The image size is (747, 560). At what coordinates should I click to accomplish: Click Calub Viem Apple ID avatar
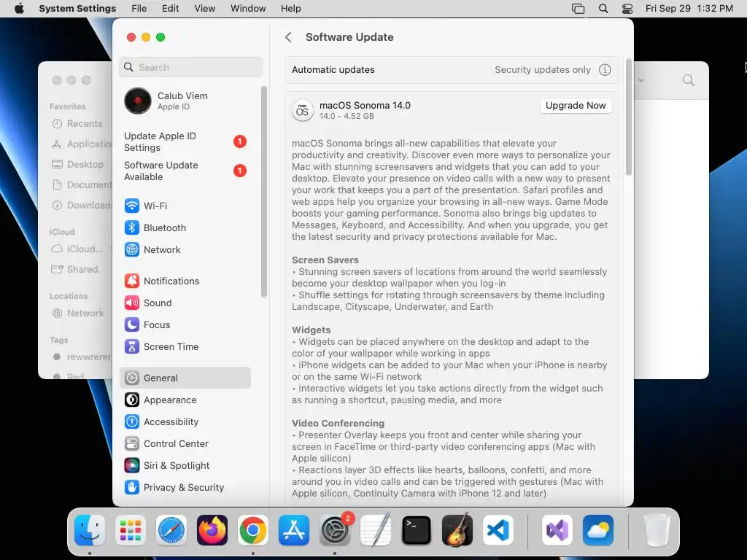pos(138,101)
